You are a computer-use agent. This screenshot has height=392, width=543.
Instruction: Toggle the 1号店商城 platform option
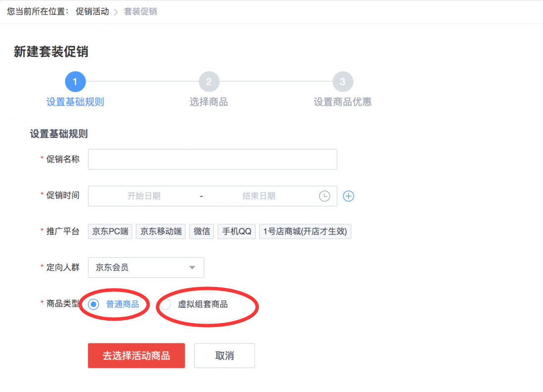click(x=305, y=231)
